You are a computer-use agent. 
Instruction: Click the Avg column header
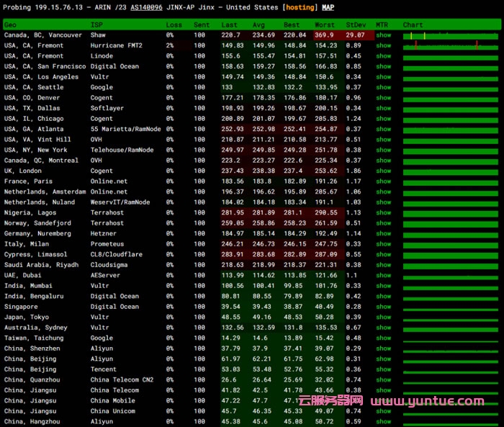coord(258,25)
